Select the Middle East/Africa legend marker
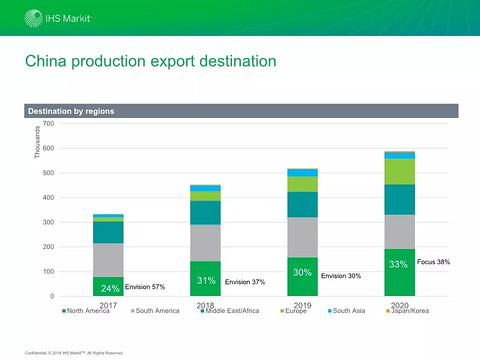The image size is (480, 360). click(202, 311)
